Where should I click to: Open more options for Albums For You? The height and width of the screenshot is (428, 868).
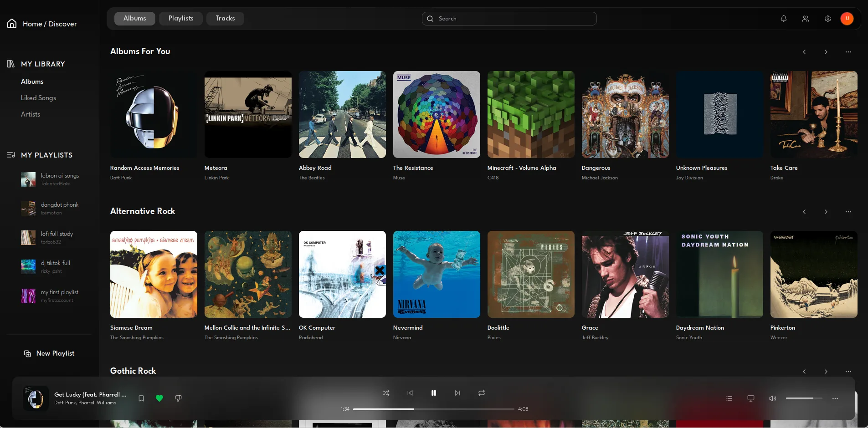[x=848, y=52]
